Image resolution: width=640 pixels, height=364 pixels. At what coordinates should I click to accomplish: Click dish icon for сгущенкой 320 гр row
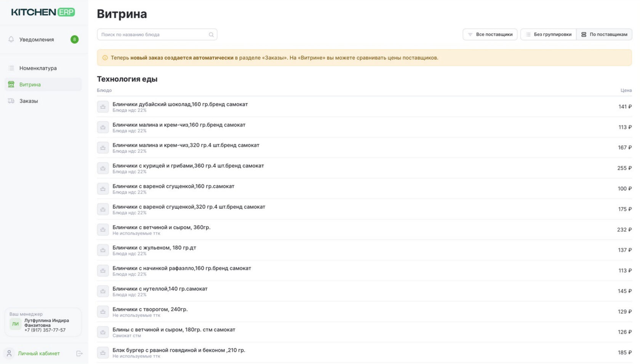(x=103, y=209)
